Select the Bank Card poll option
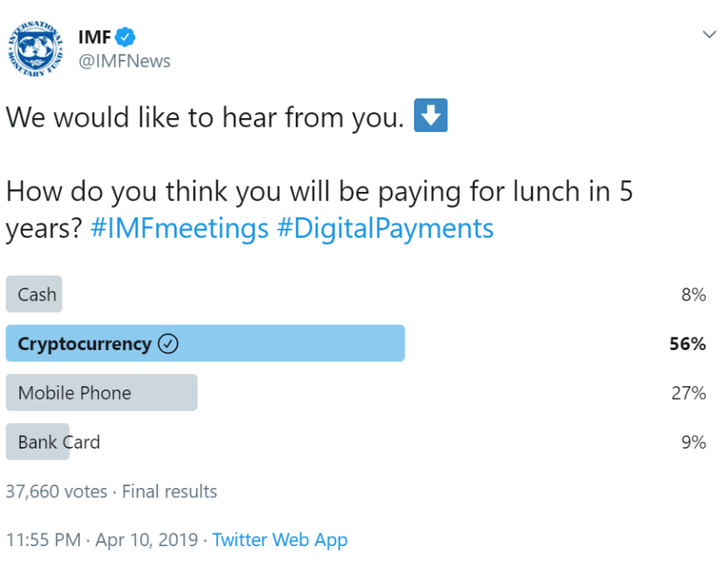This screenshot has width=728, height=565. pyautogui.click(x=58, y=442)
